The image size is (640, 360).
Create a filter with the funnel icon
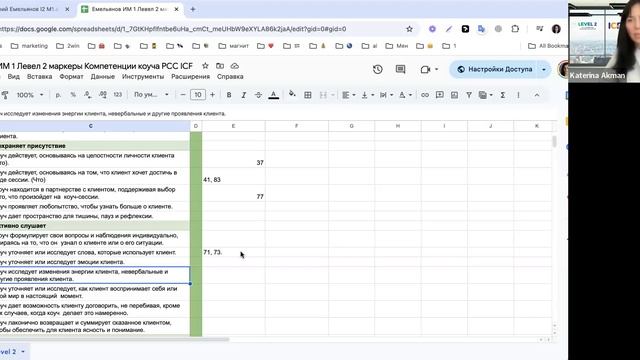469,95
